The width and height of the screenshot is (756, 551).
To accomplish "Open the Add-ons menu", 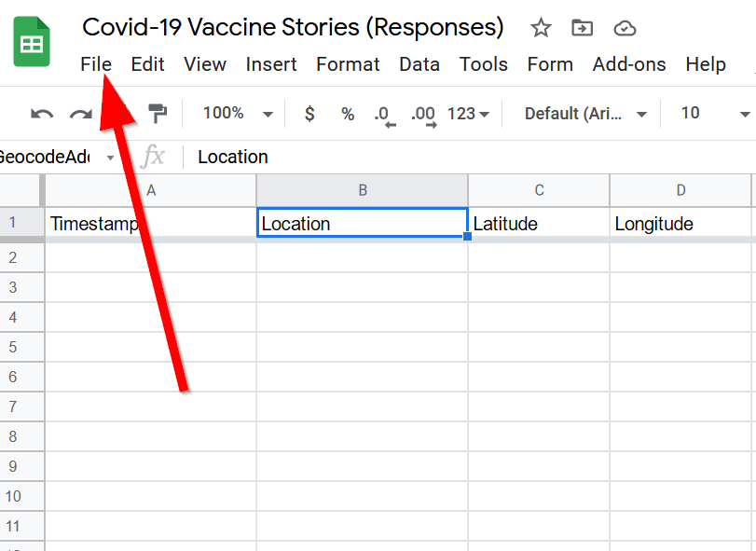I will tap(629, 64).
